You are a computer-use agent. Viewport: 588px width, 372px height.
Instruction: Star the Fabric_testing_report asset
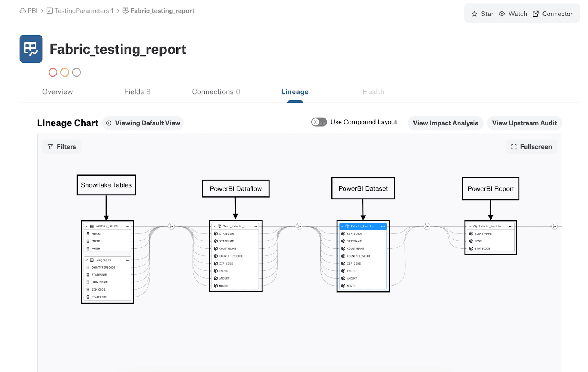(481, 14)
